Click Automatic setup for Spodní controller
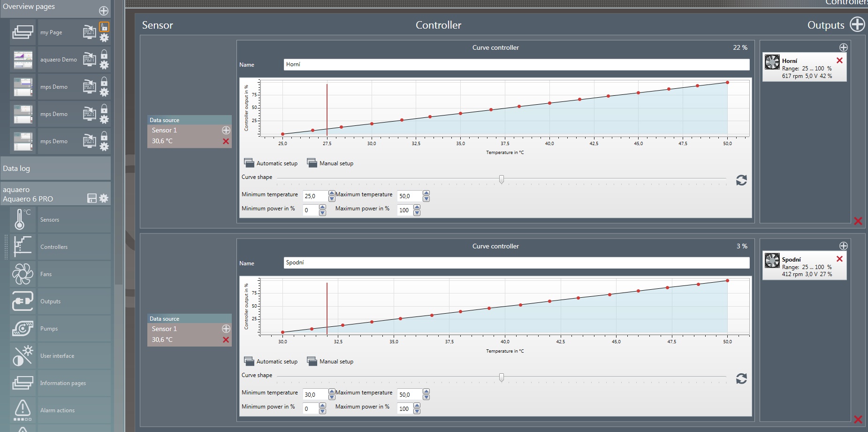The image size is (868, 432). click(271, 361)
